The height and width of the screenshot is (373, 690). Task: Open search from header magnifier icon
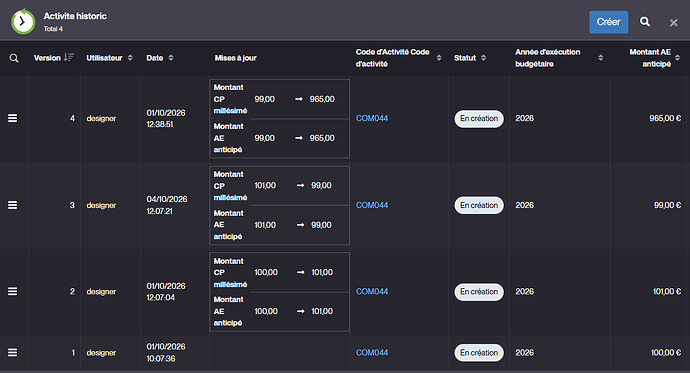coord(645,22)
